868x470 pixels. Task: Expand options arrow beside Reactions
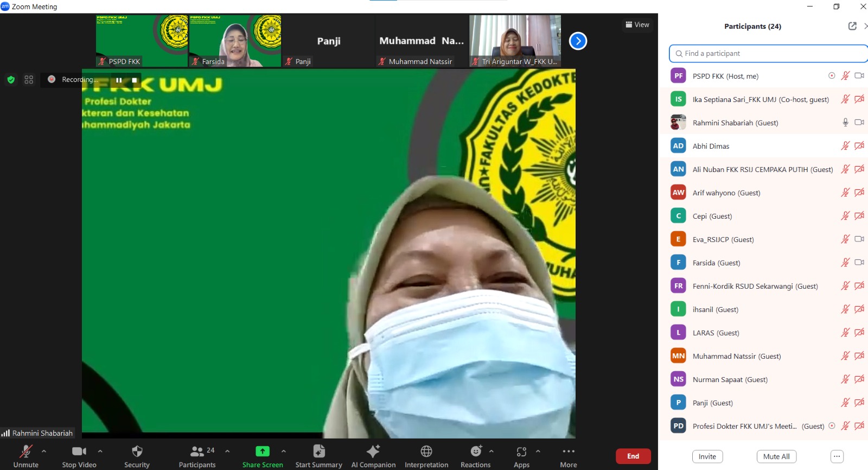point(492,451)
